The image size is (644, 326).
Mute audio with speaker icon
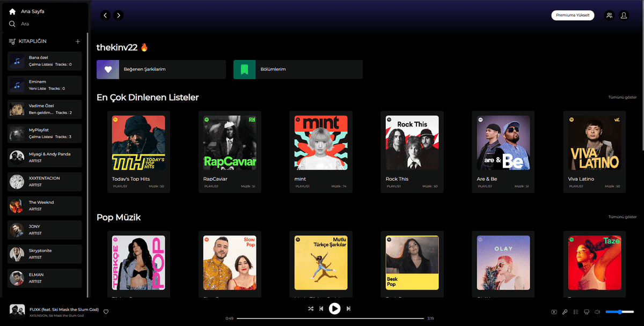coord(597,312)
